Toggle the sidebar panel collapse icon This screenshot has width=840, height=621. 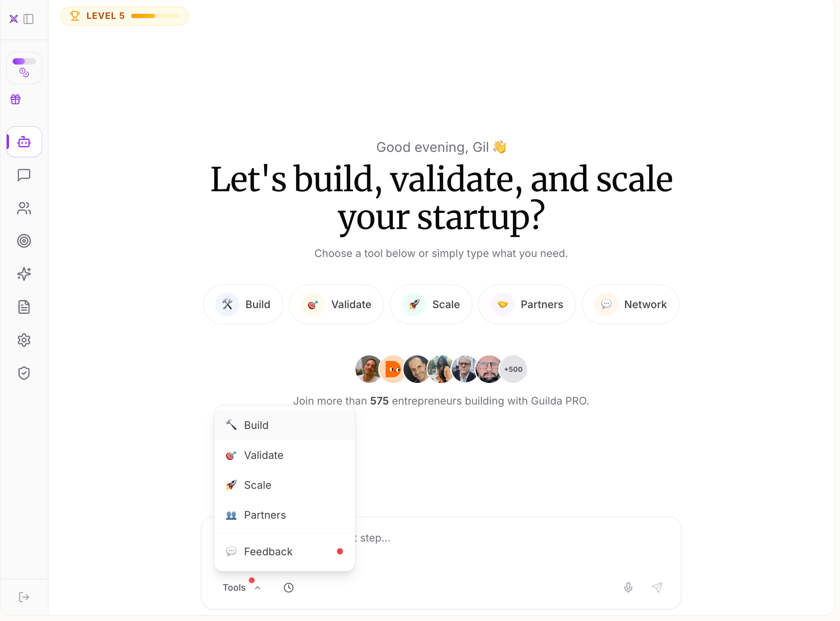(29, 19)
